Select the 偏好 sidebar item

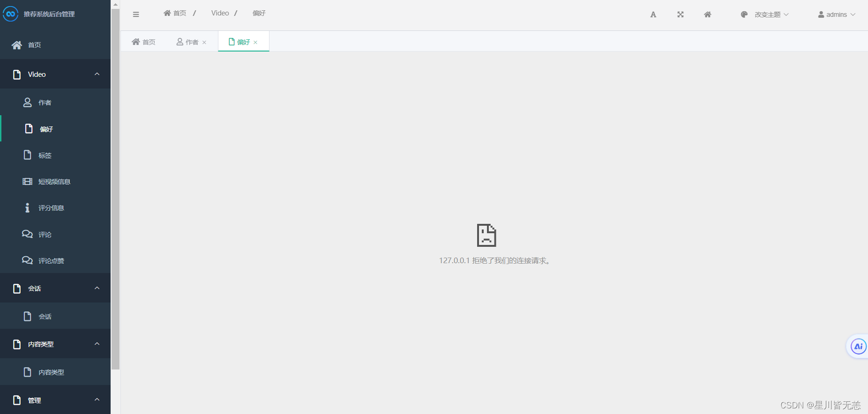[x=55, y=129]
